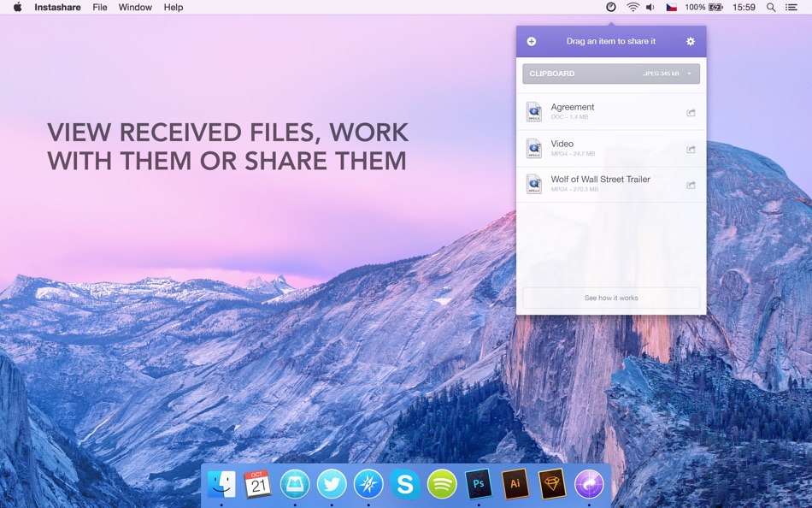This screenshot has height=508, width=812.
Task: Open Mailbox app from the Dock
Action: [295, 484]
